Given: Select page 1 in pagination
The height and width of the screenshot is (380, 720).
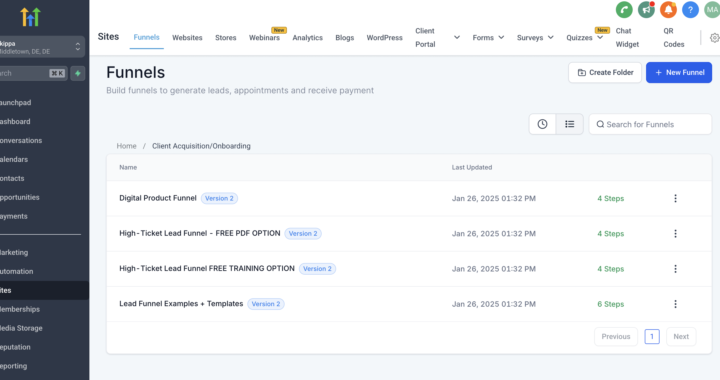Looking at the screenshot, I should (x=652, y=336).
